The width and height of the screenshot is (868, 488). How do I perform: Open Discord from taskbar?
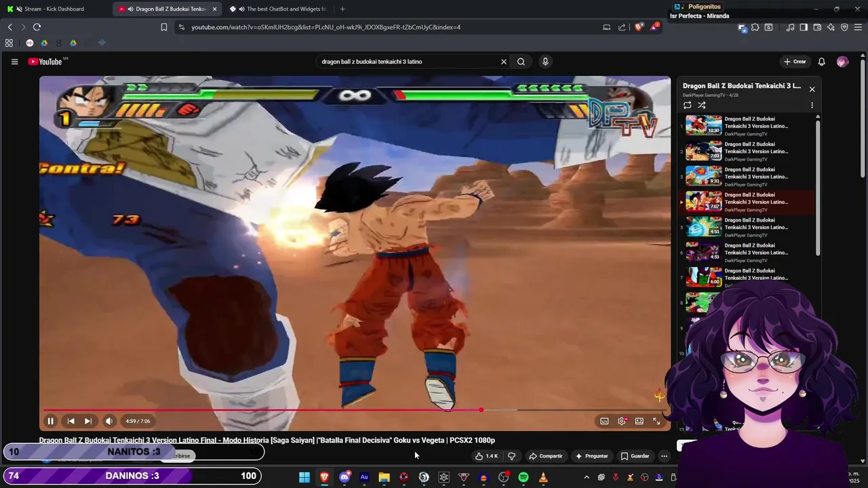(344, 477)
